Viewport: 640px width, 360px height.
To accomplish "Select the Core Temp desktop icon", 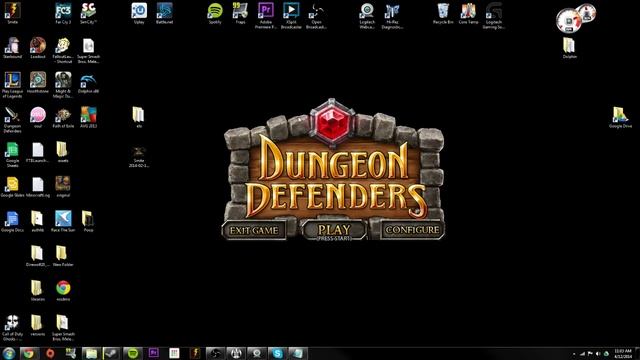I will [x=468, y=13].
